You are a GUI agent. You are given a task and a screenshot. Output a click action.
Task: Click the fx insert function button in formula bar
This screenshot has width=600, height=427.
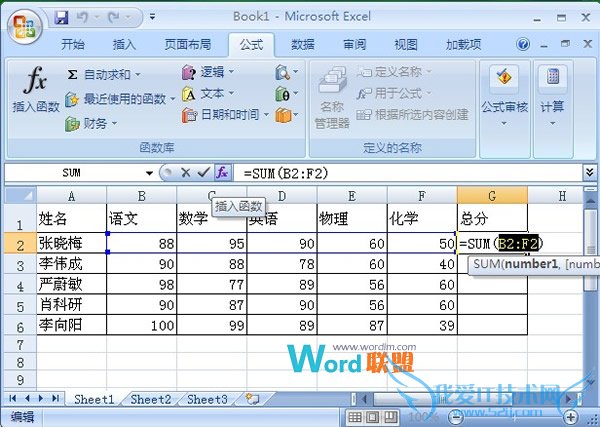(222, 173)
